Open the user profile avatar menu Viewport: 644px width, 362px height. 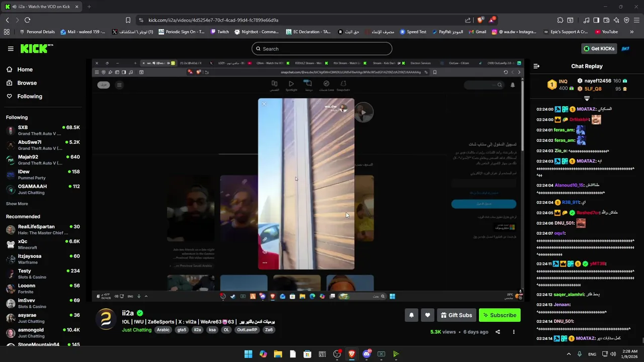(x=626, y=48)
